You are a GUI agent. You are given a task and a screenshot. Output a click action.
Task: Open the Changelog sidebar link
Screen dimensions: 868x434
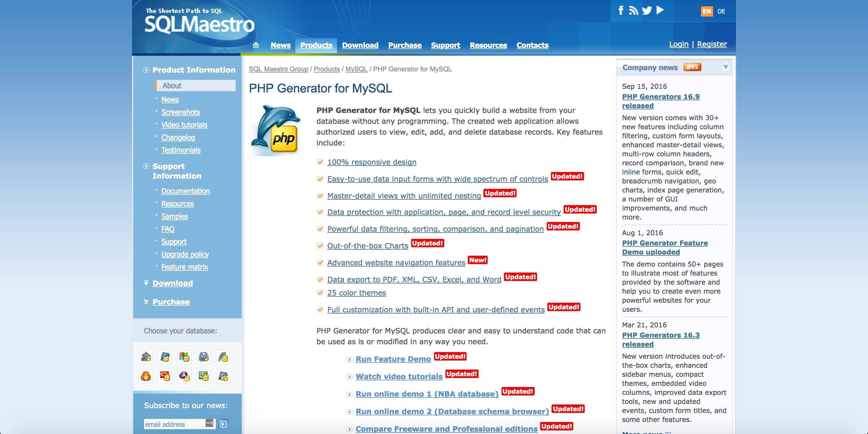(x=178, y=137)
